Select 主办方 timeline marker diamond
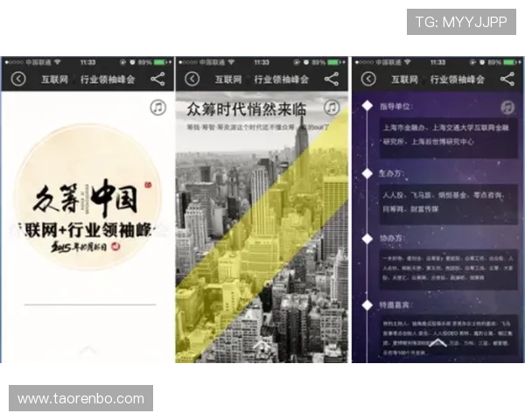The height and width of the screenshot is (420, 525). 367,173
